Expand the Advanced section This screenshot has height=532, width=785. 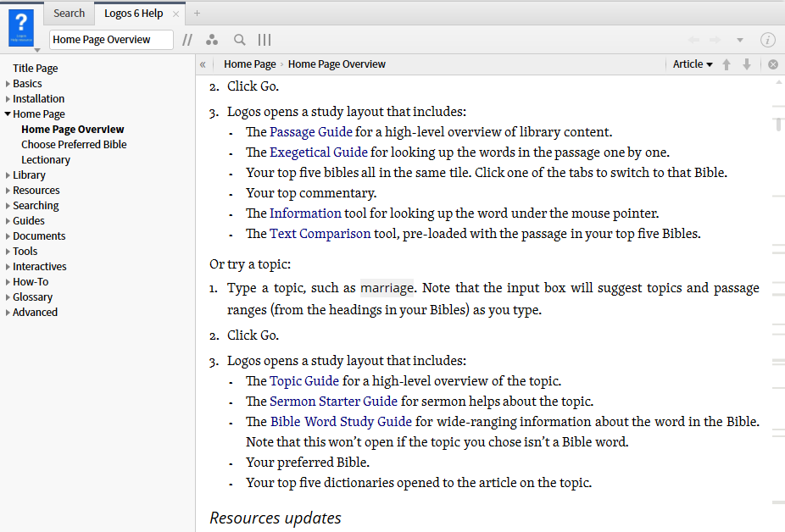point(8,313)
